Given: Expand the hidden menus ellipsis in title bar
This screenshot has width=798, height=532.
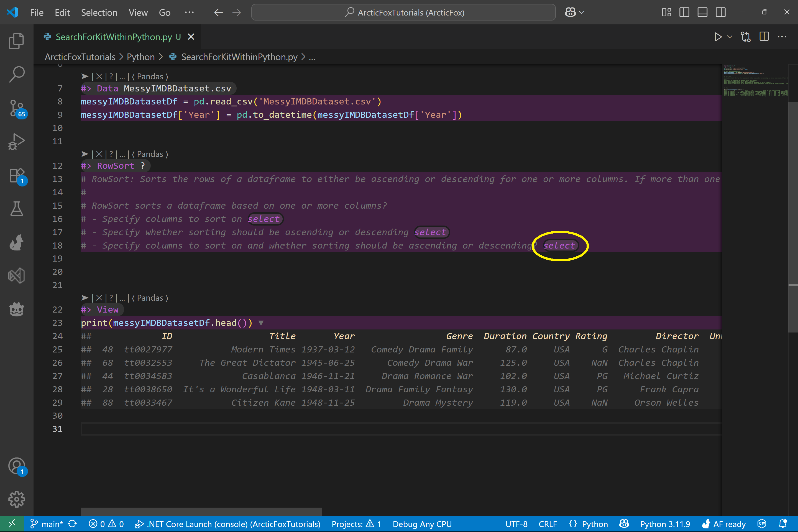Looking at the screenshot, I should [x=189, y=12].
